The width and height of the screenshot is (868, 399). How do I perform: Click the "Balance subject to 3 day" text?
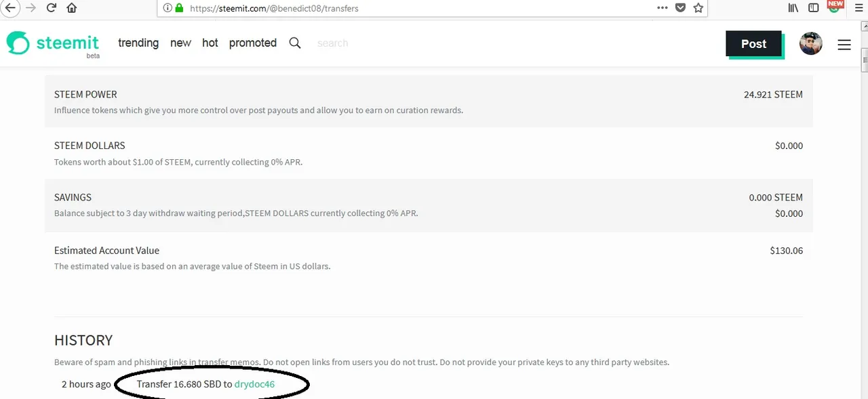[236, 213]
